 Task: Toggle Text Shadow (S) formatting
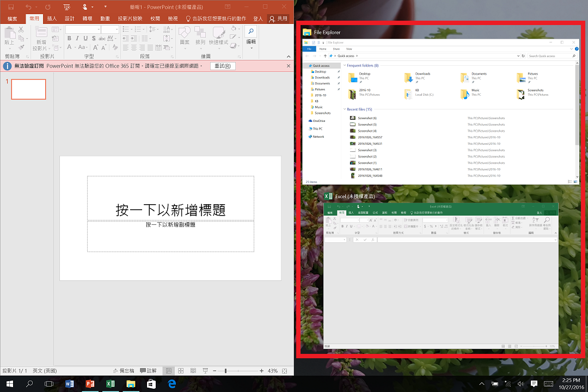(x=94, y=38)
